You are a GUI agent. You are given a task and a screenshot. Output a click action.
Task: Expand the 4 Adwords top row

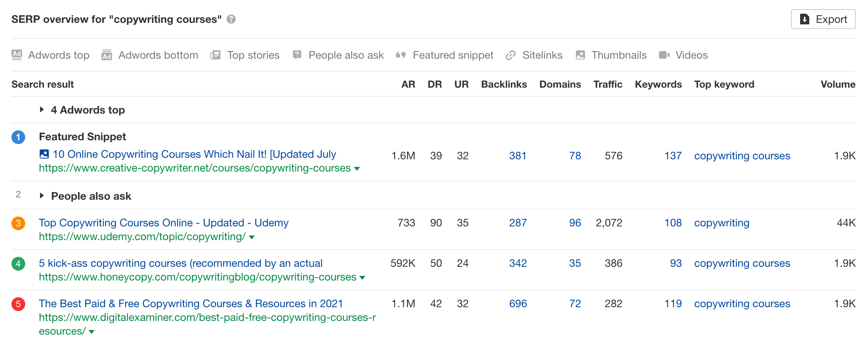42,110
